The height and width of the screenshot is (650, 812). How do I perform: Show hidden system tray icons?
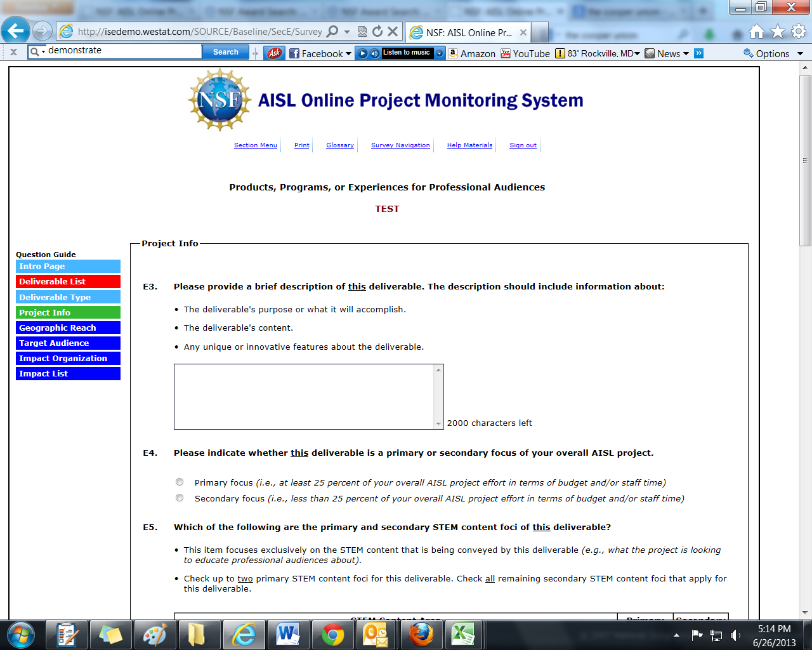676,635
